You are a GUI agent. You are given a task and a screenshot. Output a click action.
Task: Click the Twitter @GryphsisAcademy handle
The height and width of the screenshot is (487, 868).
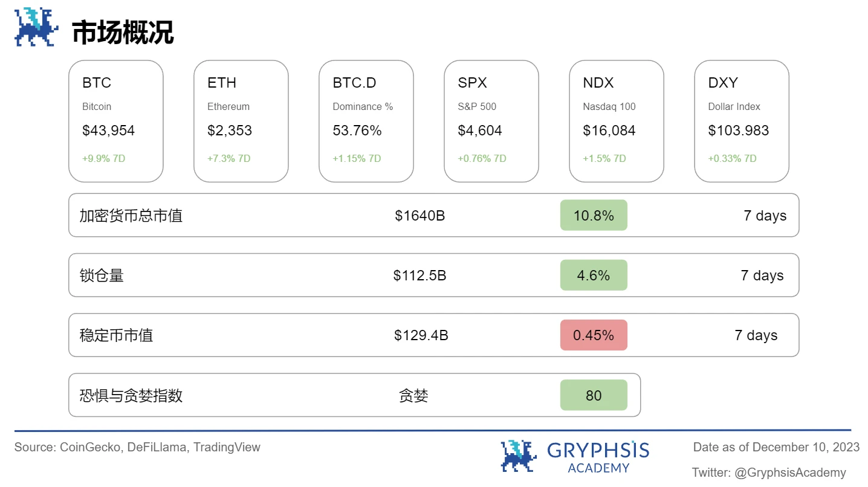[x=769, y=472]
